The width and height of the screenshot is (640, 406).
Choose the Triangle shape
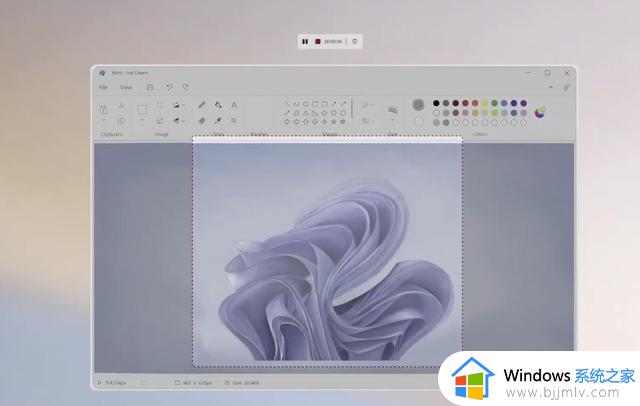pos(306,113)
